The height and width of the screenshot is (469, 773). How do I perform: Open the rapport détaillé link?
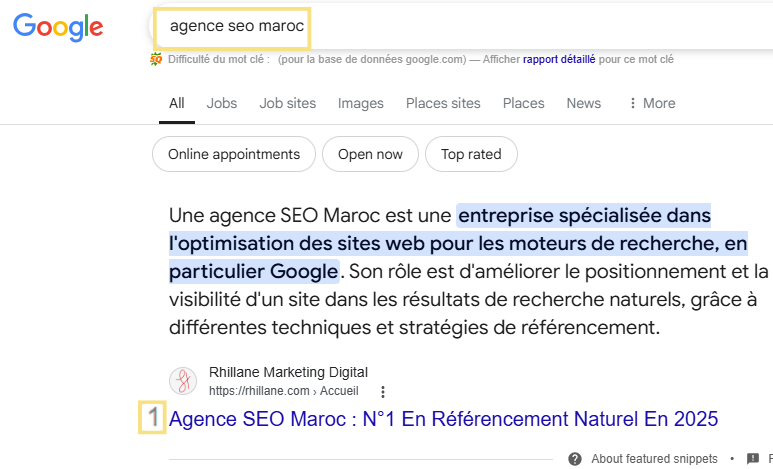(559, 59)
